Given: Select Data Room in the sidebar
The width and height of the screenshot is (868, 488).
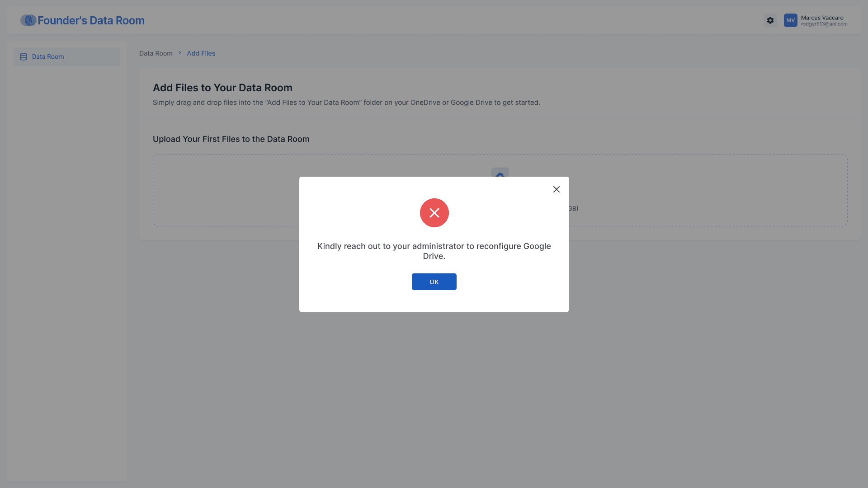Looking at the screenshot, I should coord(48,57).
